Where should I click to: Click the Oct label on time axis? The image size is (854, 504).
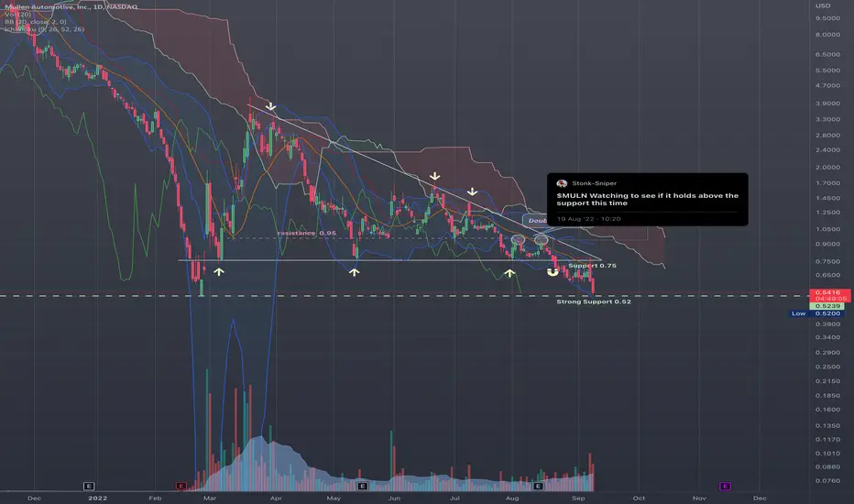[x=639, y=498]
